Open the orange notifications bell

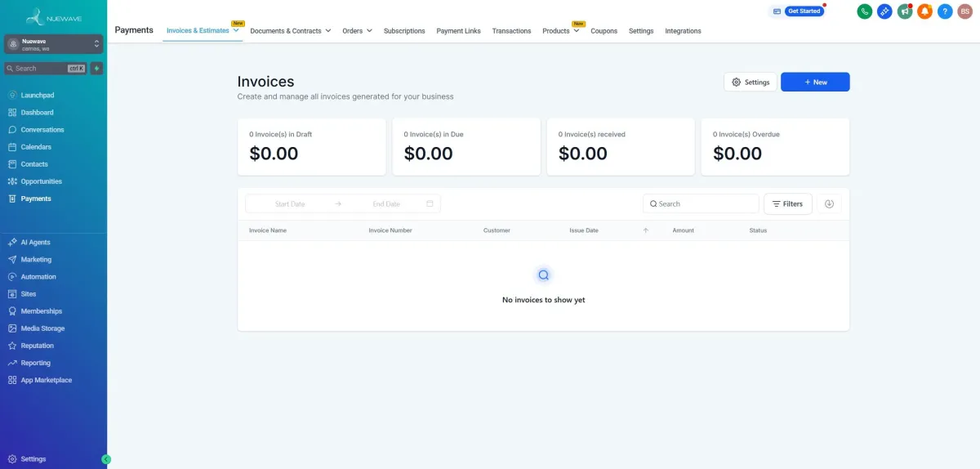pyautogui.click(x=924, y=11)
